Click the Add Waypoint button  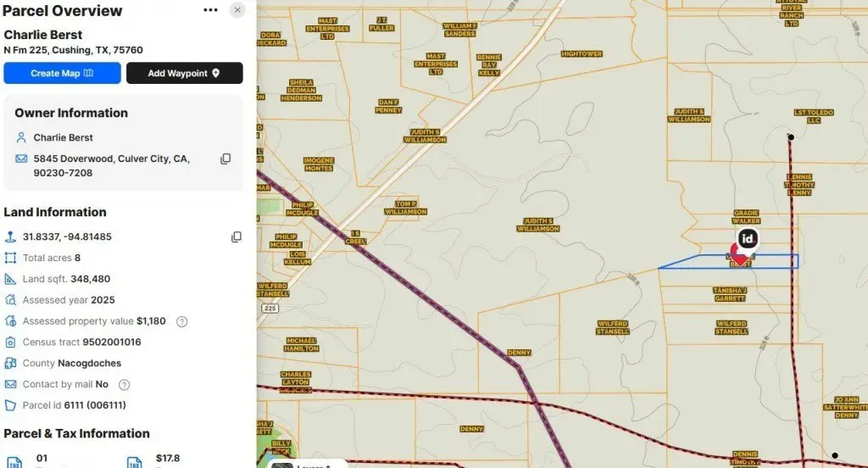point(184,74)
